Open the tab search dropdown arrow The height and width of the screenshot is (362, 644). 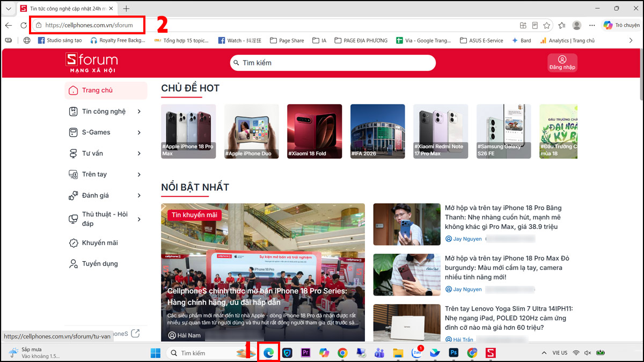pos(8,9)
